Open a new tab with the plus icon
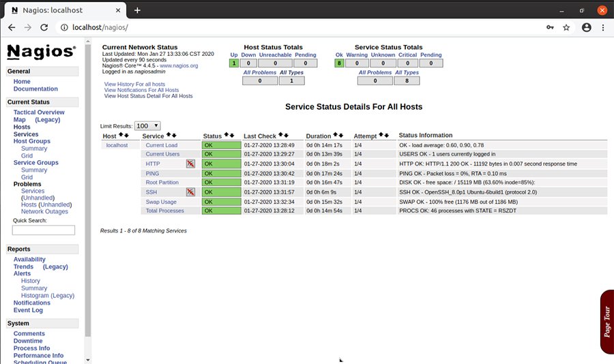 click(137, 10)
